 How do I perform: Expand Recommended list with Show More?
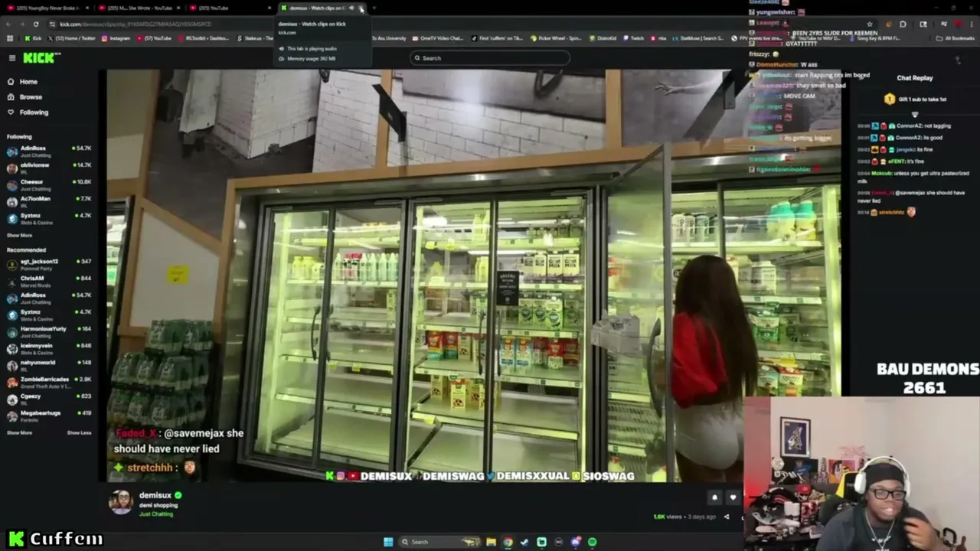point(20,433)
